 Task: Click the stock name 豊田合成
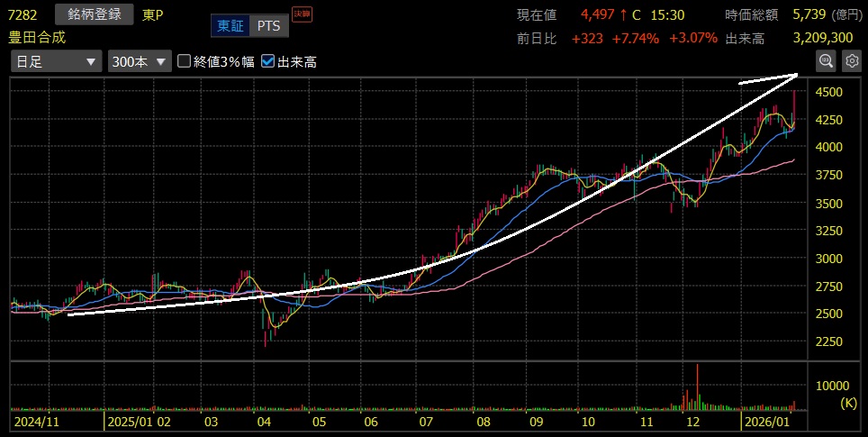[x=38, y=37]
